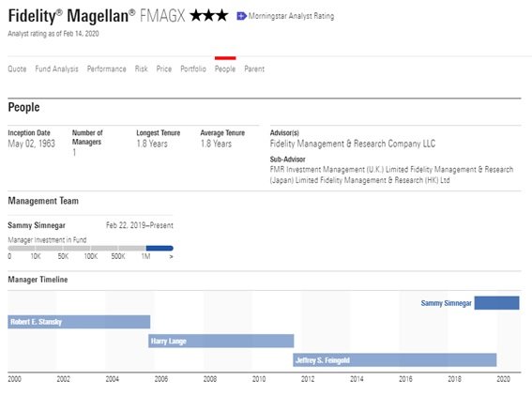
Task: Click the Manager Timeline heading
Action: click(38, 280)
